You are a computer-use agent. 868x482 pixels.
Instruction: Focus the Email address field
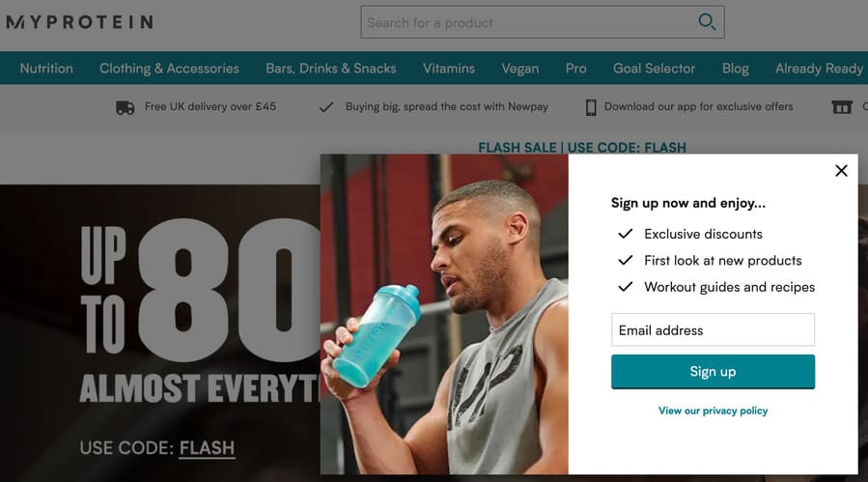click(x=713, y=329)
